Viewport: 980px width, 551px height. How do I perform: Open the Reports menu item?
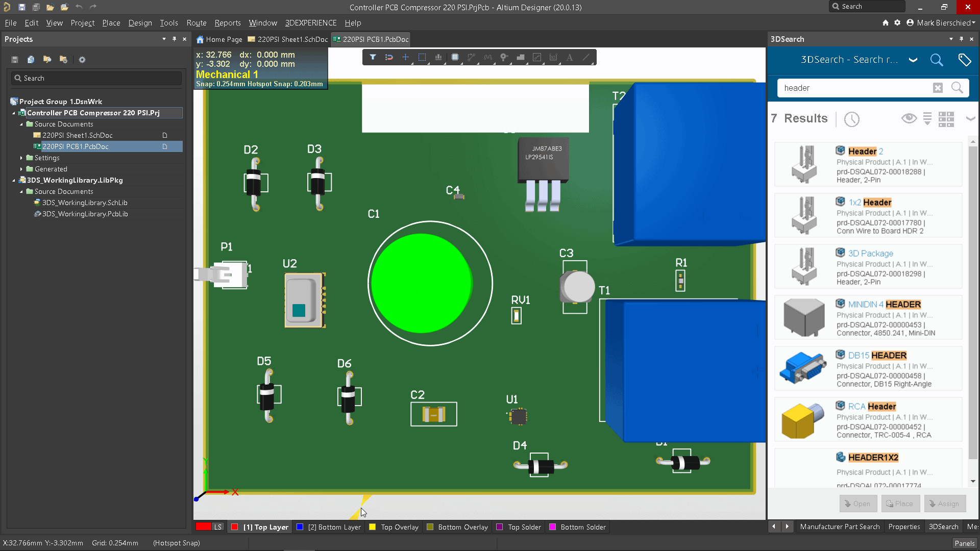[x=227, y=23]
